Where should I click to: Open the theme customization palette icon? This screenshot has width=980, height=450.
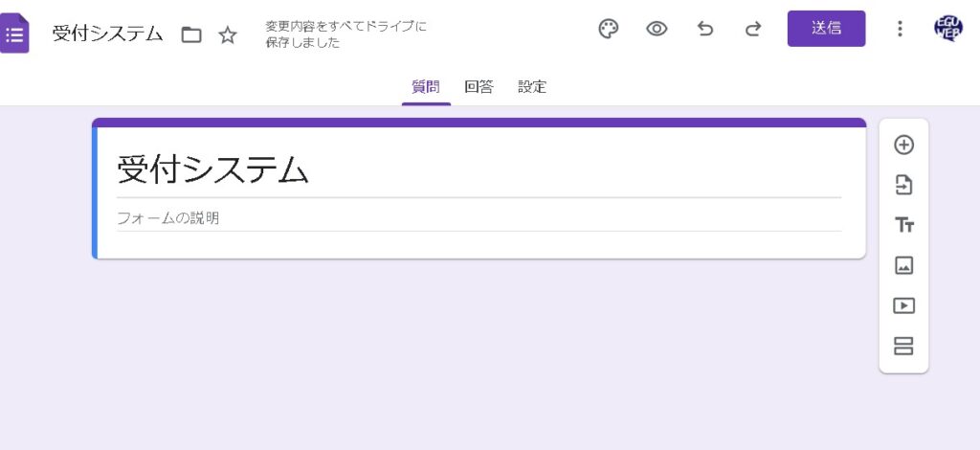609,29
